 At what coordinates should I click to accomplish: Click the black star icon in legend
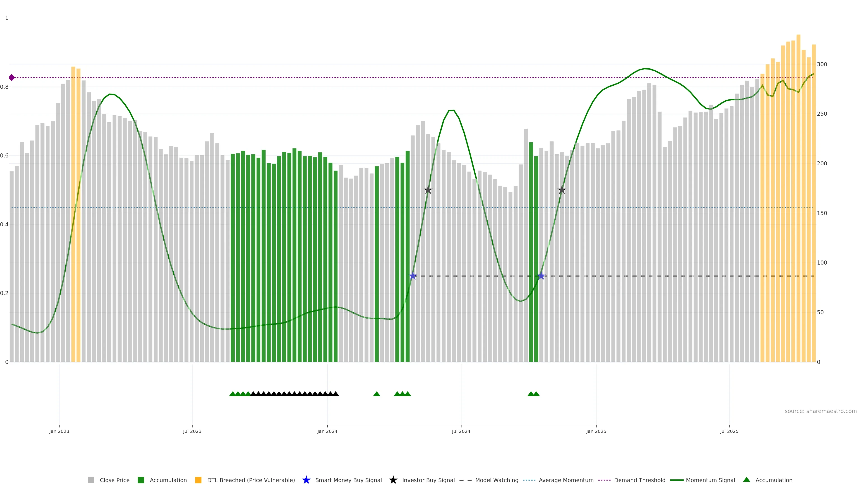(x=393, y=480)
